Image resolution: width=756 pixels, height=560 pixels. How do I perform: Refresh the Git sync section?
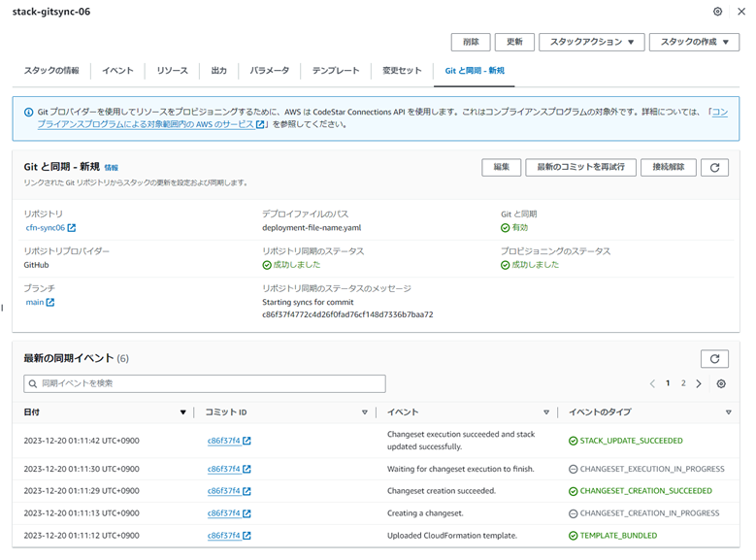tap(714, 167)
